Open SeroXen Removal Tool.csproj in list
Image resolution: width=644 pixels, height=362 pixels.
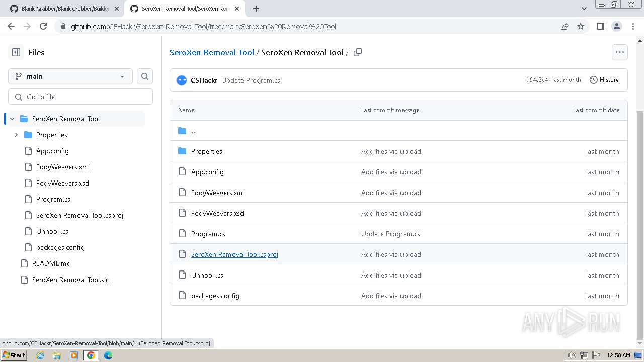coord(234,254)
